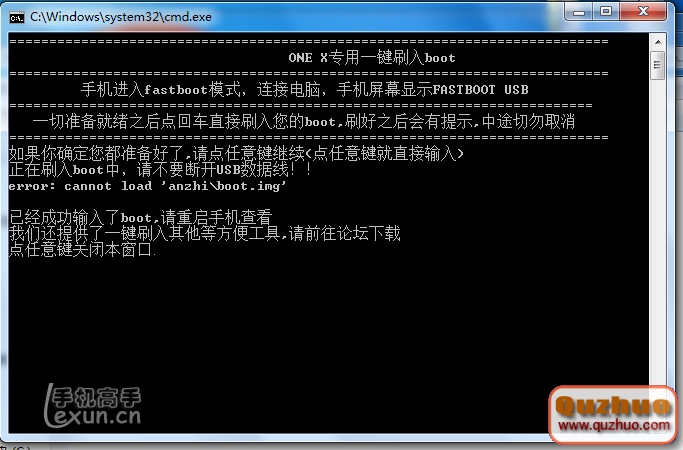This screenshot has width=683, height=450.
Task: Minimize the cmd.exe window
Action: click(x=578, y=11)
